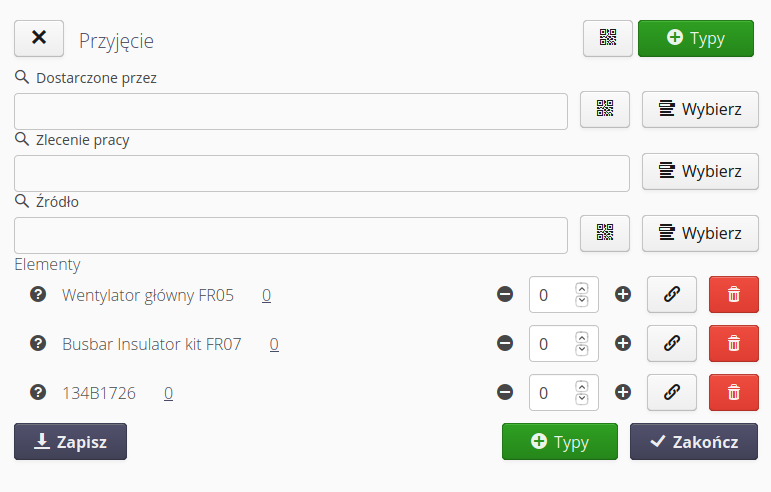Scan QR code for Źródło field
The image size is (771, 492).
(x=605, y=234)
